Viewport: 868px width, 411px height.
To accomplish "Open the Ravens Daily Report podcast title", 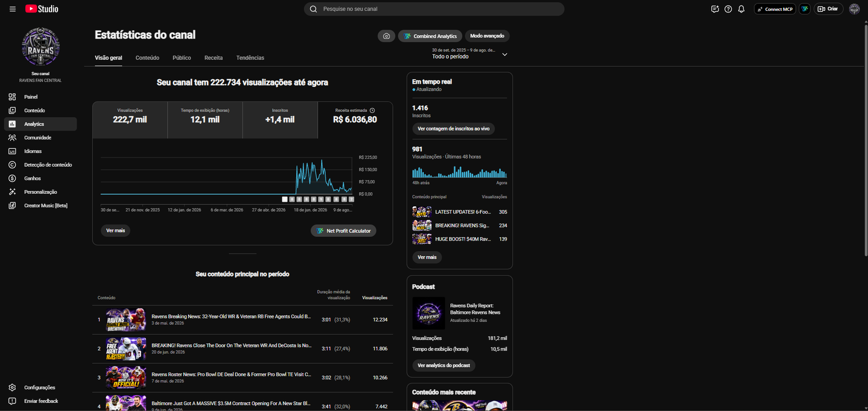I will tap(475, 309).
